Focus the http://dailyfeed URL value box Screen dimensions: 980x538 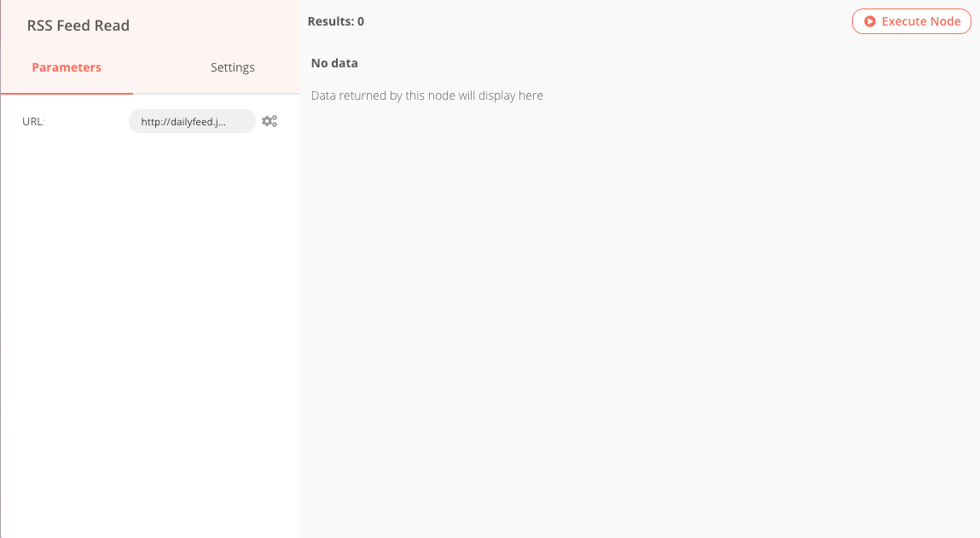pos(183,121)
